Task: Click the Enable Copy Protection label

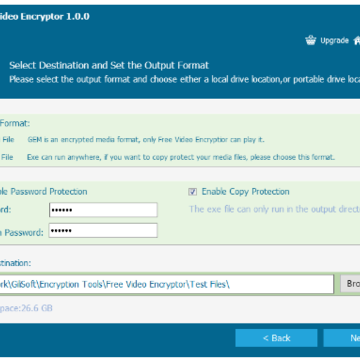Action: pos(245,192)
